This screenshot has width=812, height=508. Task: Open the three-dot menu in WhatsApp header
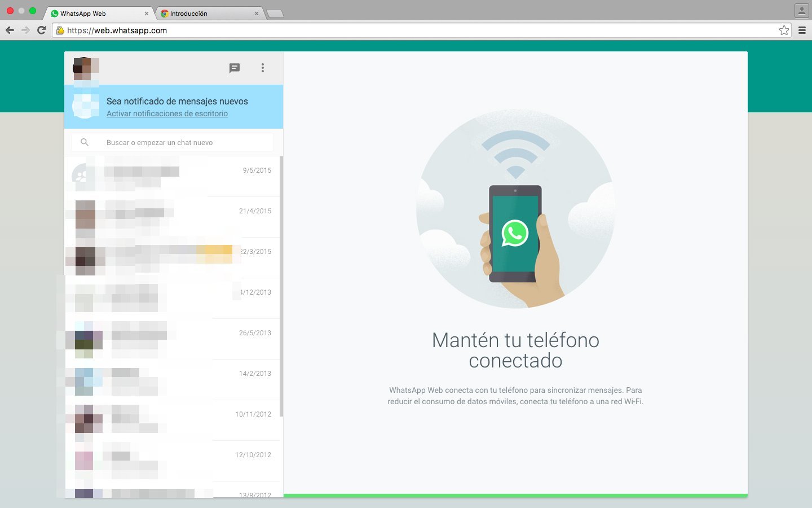[x=263, y=68]
